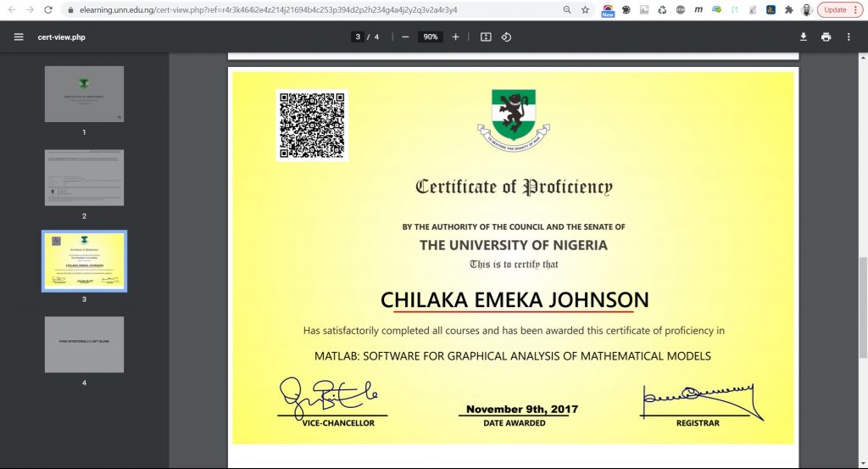Open the italic m extension

point(698,10)
